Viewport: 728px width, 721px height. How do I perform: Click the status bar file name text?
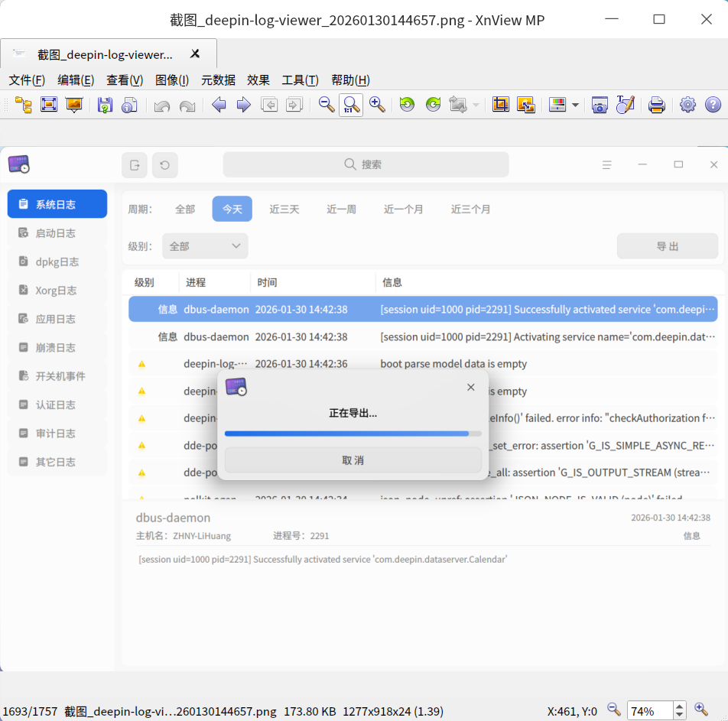point(170,711)
